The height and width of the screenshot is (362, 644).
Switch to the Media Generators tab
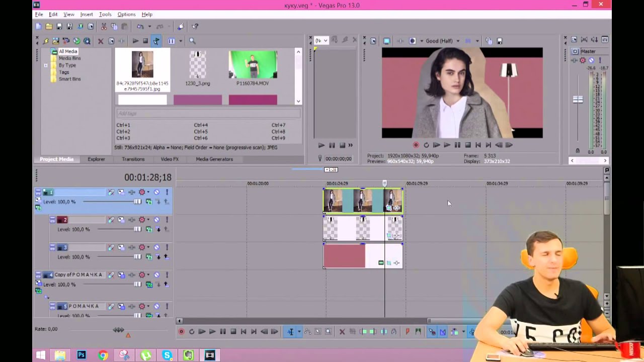point(214,159)
